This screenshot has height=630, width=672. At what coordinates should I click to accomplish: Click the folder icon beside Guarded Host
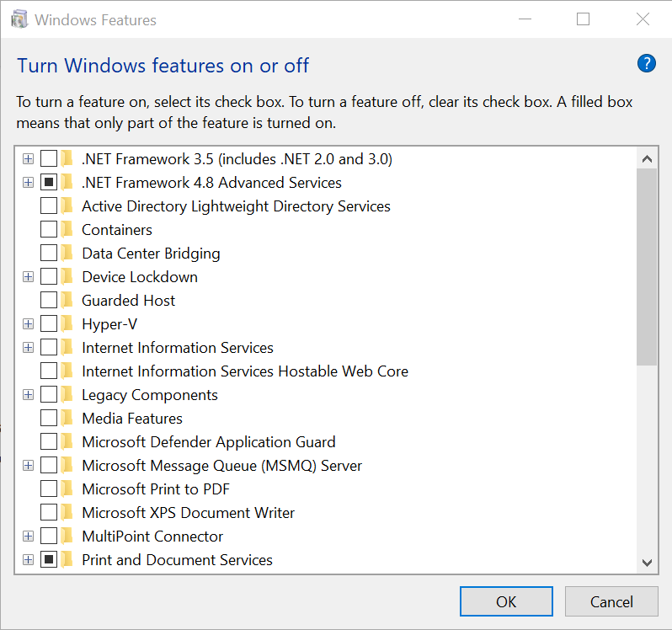click(67, 301)
